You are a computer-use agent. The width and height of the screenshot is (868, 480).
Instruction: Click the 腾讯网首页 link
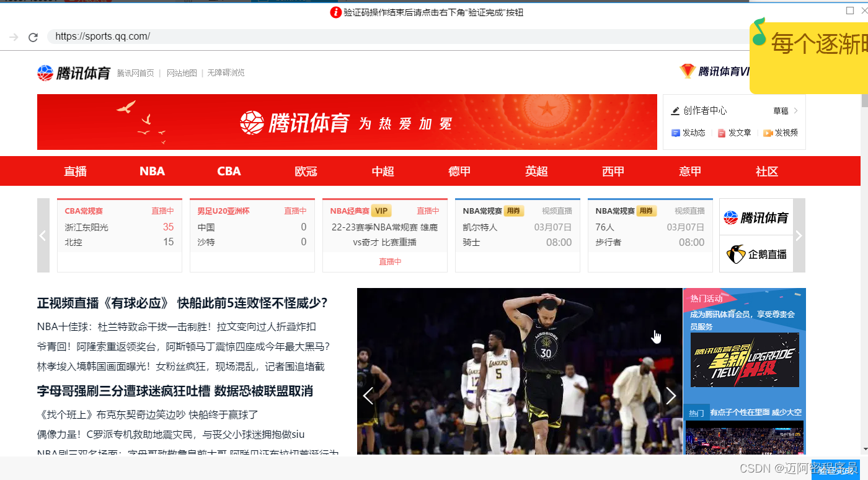coord(136,73)
